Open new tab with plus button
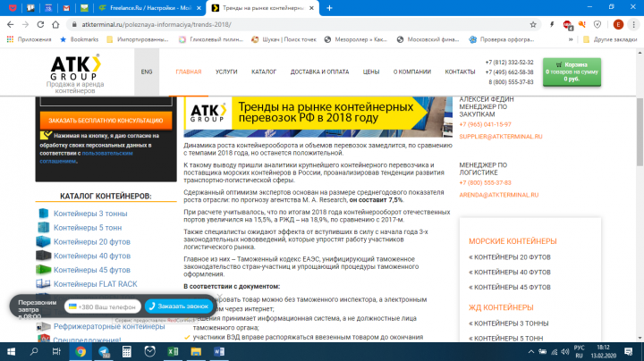Viewport: 644px width, 361px height. point(329,8)
